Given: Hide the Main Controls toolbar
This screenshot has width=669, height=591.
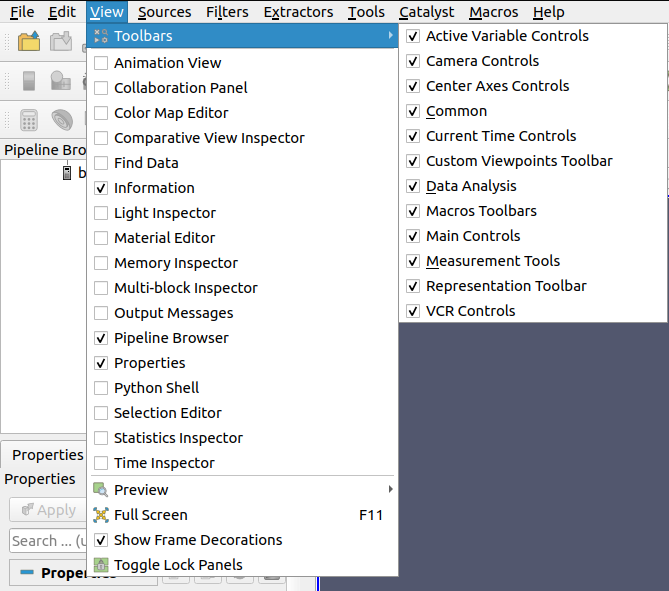Looking at the screenshot, I should 413,236.
